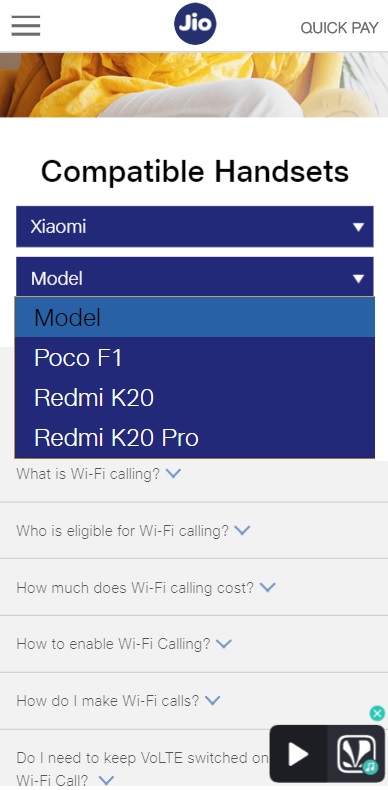The height and width of the screenshot is (790, 388).
Task: Expand How do I make Wi-Fi calls
Action: (118, 700)
